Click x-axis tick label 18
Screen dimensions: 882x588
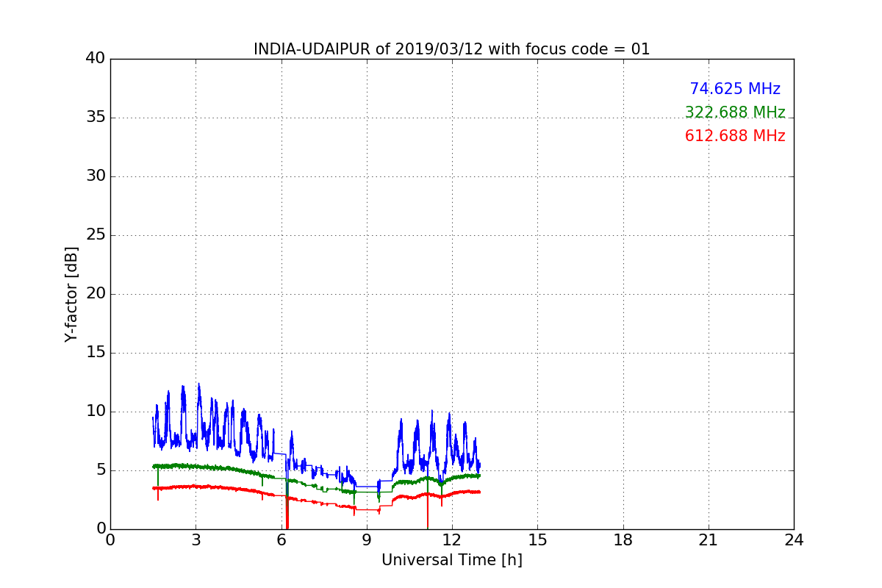click(x=623, y=539)
